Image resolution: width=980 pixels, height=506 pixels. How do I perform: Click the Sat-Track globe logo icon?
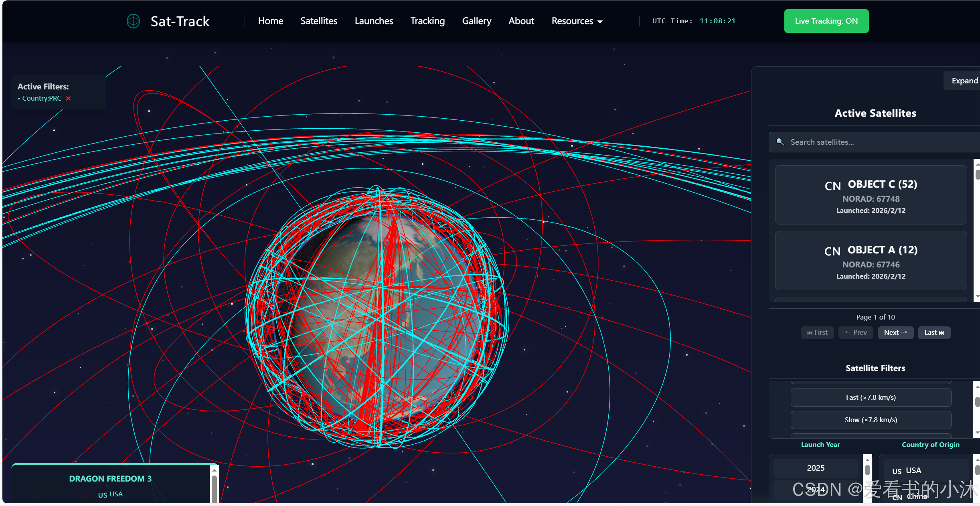133,21
